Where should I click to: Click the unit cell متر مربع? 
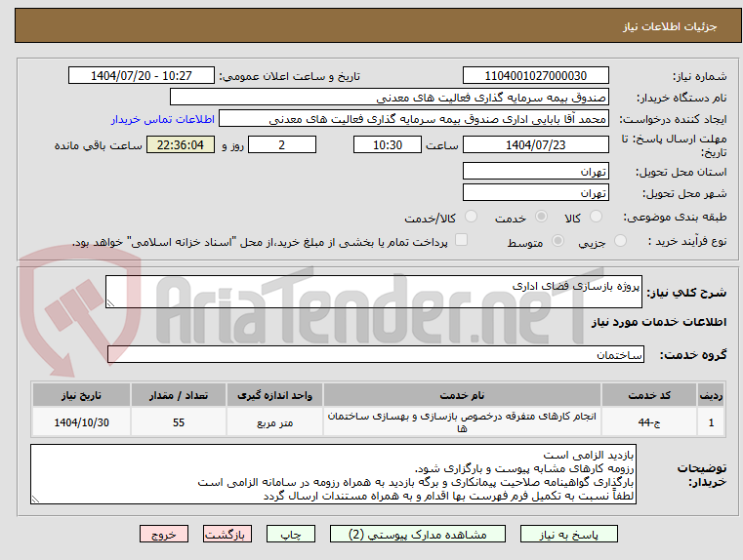pos(274,422)
